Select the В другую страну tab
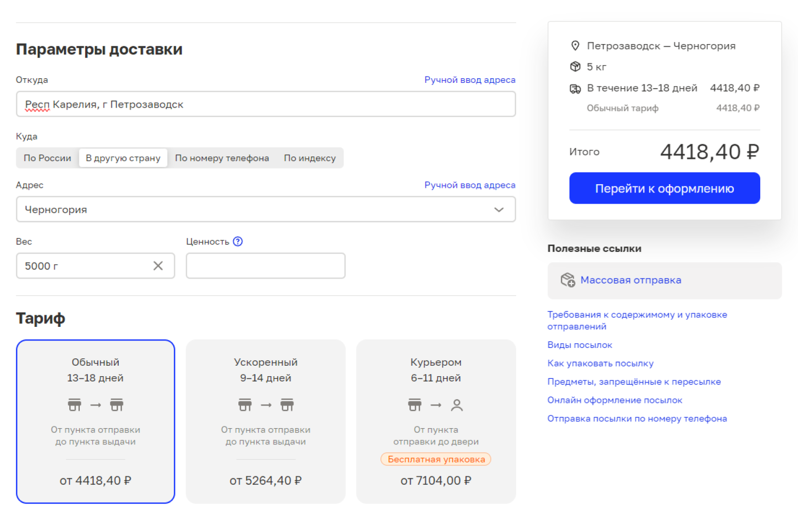Viewport: 798px width, 532px height. 123,158
